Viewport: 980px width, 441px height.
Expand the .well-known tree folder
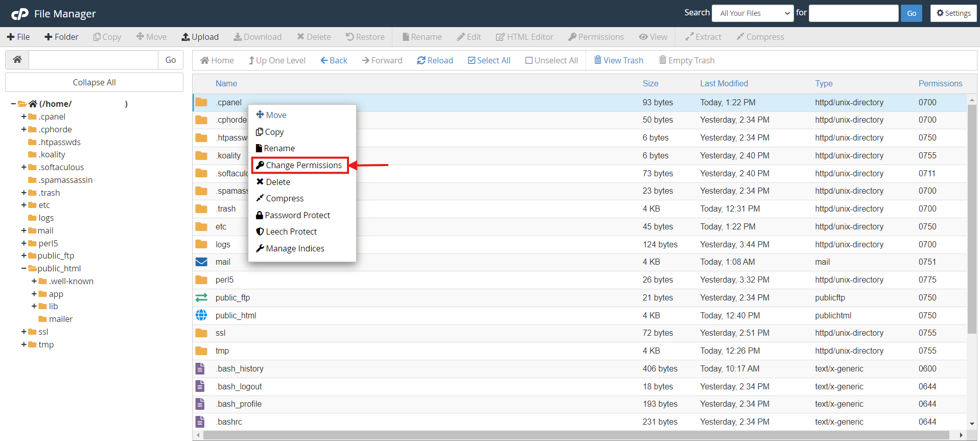point(34,281)
